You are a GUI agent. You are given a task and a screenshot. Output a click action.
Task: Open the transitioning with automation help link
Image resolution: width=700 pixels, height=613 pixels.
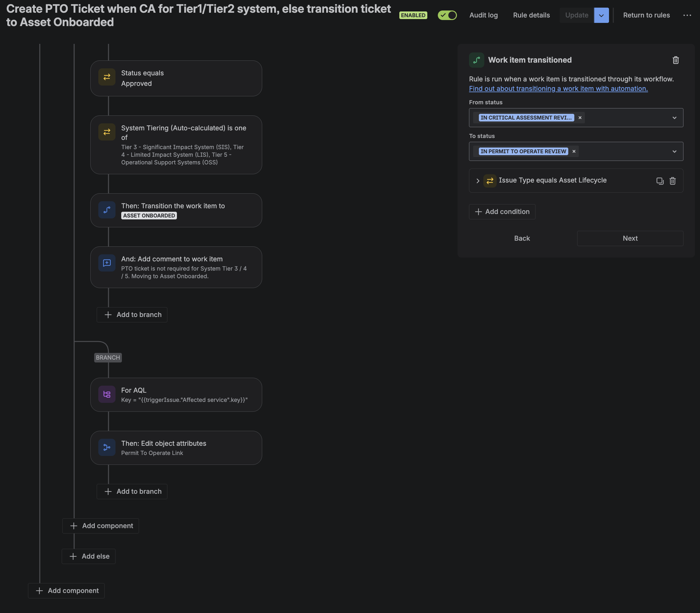coord(558,89)
